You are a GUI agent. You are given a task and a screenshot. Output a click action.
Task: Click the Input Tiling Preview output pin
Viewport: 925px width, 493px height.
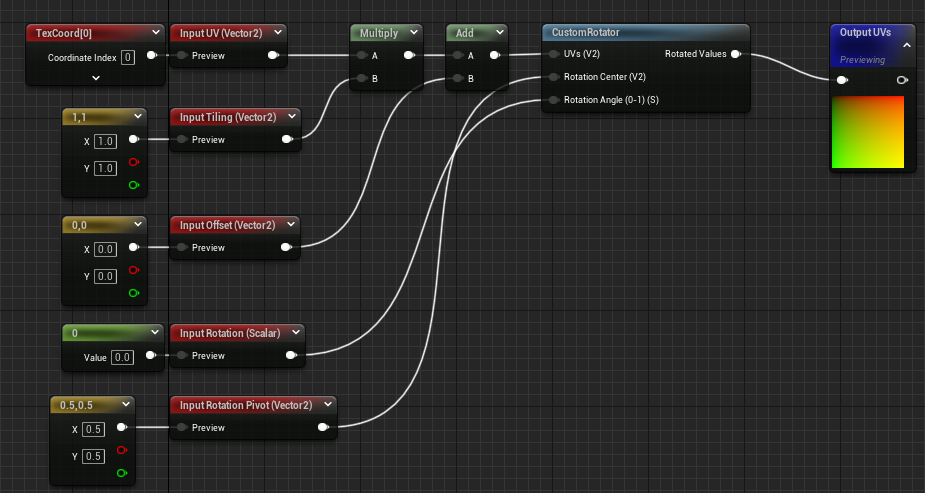pos(287,140)
